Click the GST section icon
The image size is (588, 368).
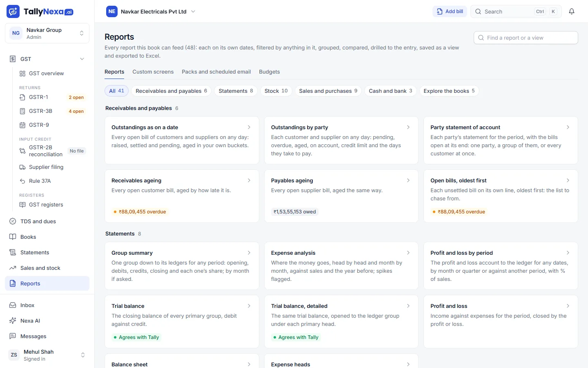13,59
